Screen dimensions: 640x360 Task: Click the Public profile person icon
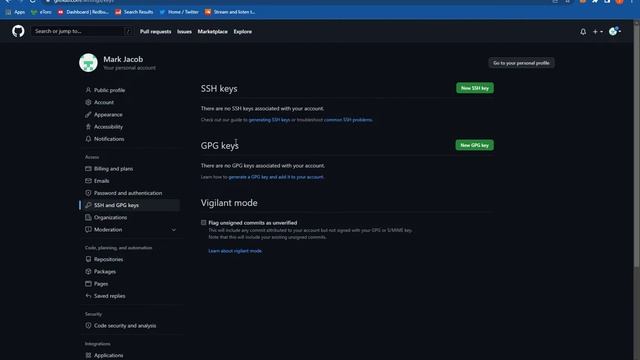coord(88,90)
